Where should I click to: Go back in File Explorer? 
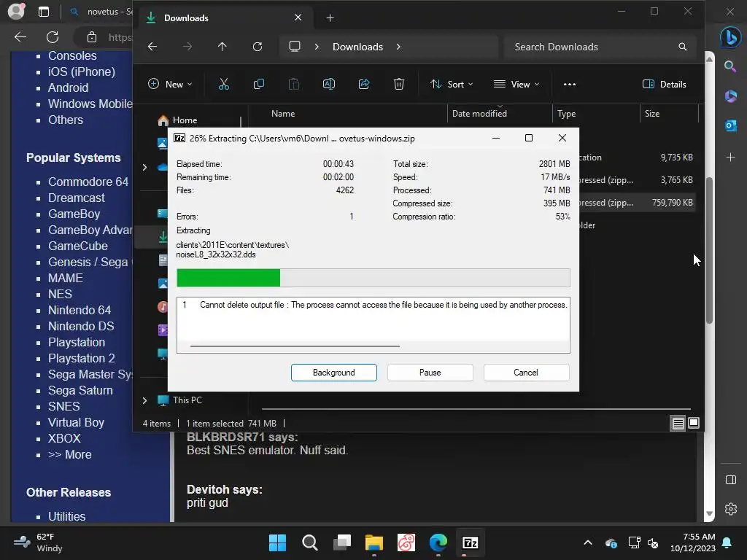[152, 47]
